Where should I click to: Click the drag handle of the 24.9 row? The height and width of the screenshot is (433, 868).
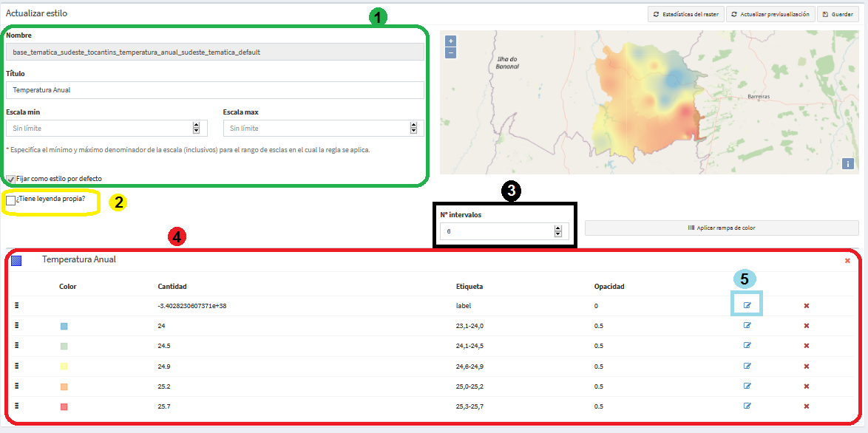coord(17,366)
